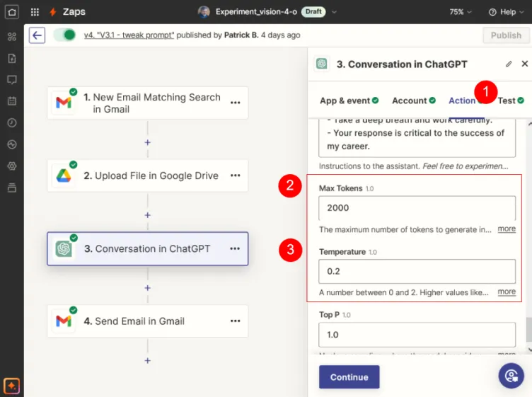
Task: Add a step after New Email trigger
Action: tap(148, 142)
